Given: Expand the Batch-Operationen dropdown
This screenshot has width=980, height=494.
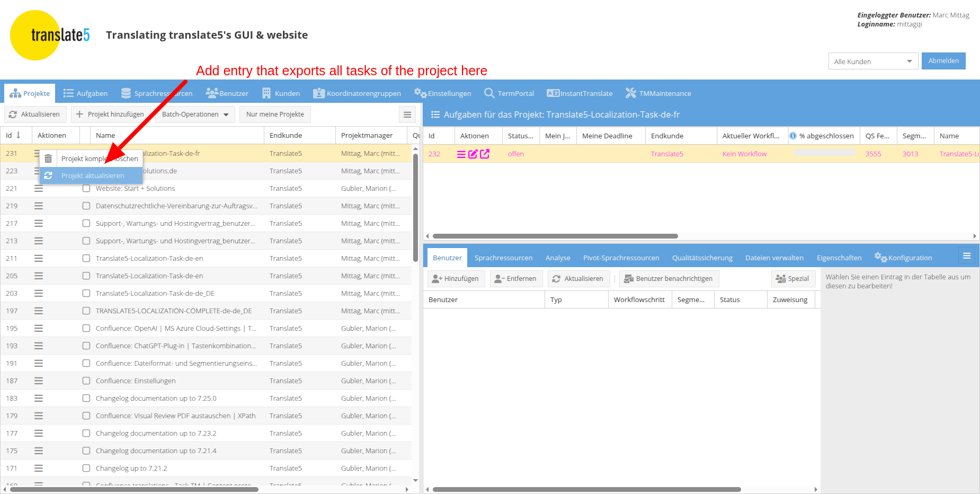Looking at the screenshot, I should pyautogui.click(x=195, y=114).
